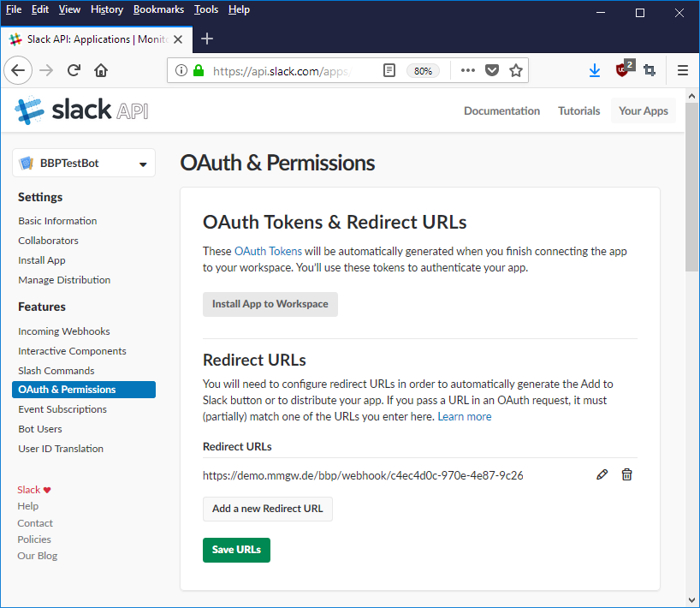The image size is (700, 608).
Task: Open the Firefox hamburger menu
Action: click(x=683, y=70)
